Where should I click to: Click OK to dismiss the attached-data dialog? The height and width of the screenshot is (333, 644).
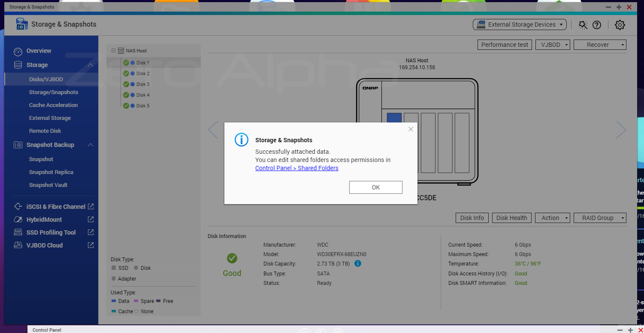pyautogui.click(x=375, y=187)
